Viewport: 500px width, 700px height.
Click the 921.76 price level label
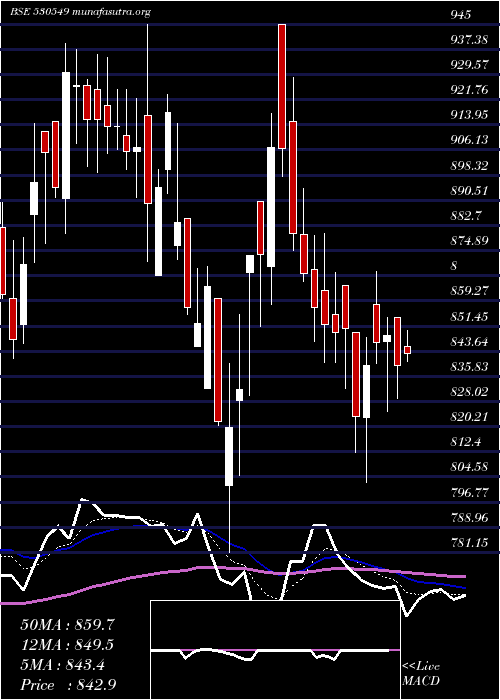click(469, 90)
